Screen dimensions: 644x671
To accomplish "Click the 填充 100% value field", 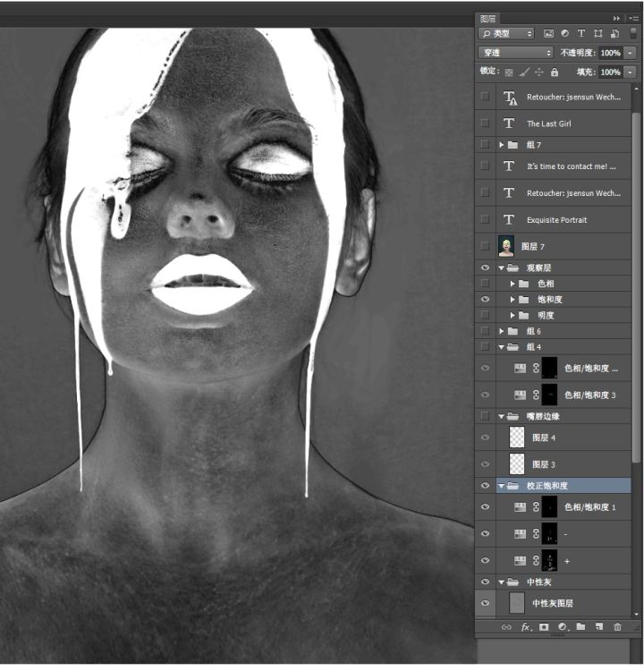I will [x=611, y=72].
